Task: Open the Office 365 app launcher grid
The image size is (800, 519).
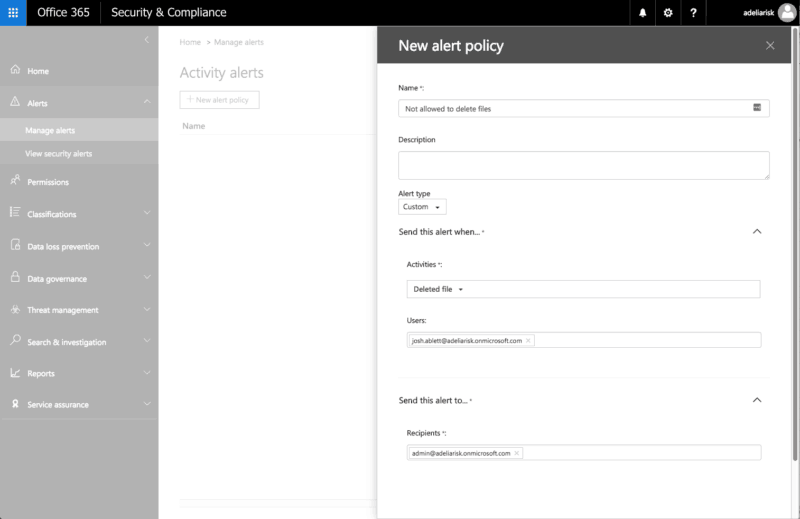Action: [13, 13]
